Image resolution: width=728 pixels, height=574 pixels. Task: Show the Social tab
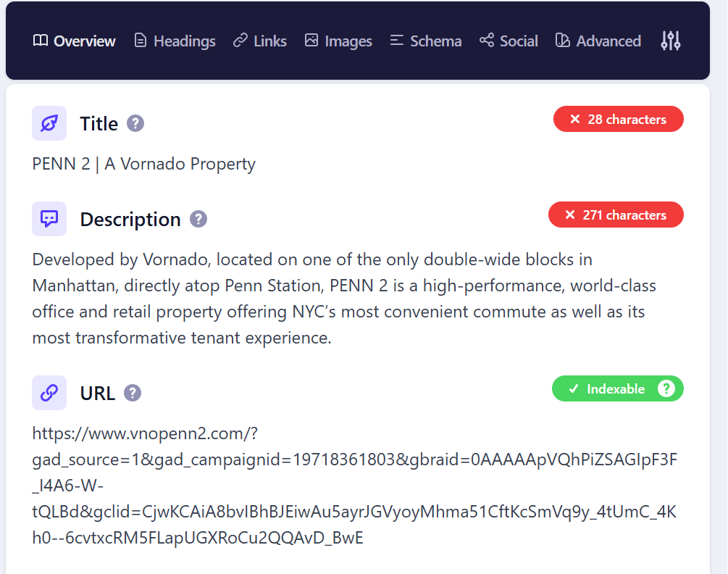pos(509,41)
